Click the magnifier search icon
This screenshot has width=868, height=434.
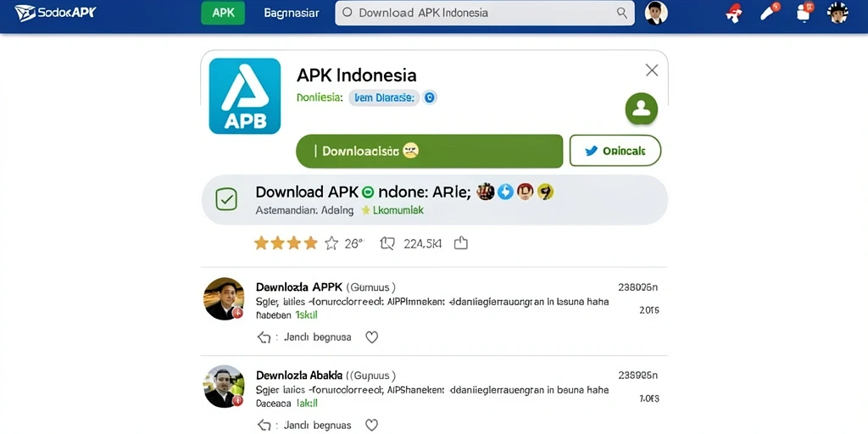(622, 13)
